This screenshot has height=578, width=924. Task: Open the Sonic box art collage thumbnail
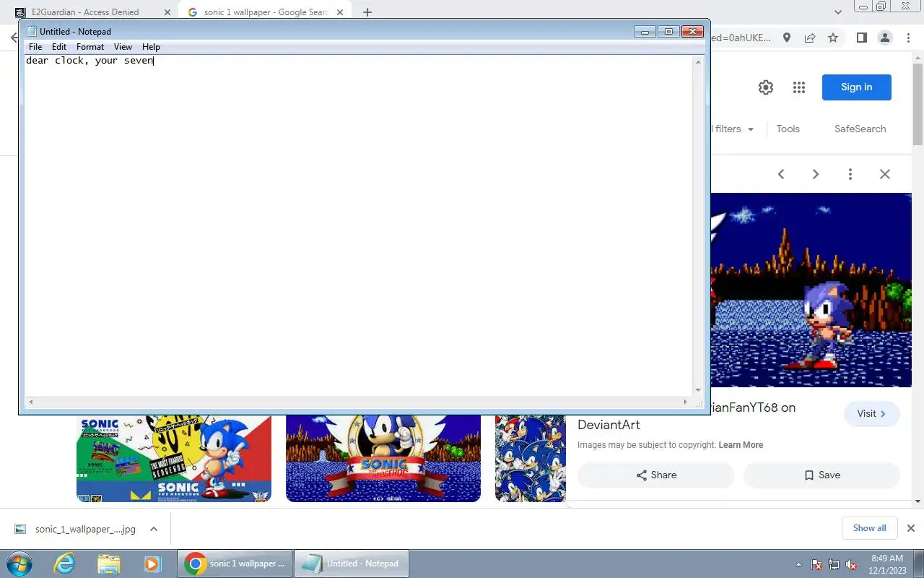click(x=174, y=458)
